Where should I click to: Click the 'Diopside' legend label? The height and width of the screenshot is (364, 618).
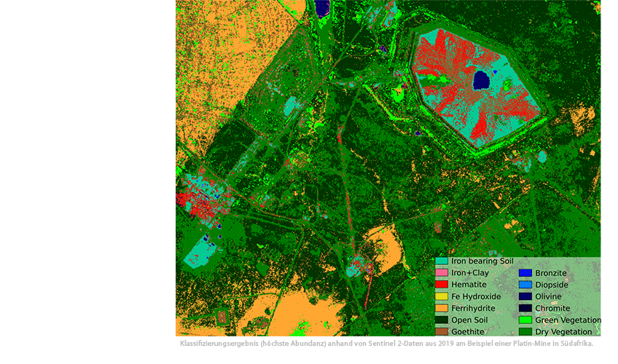click(552, 285)
